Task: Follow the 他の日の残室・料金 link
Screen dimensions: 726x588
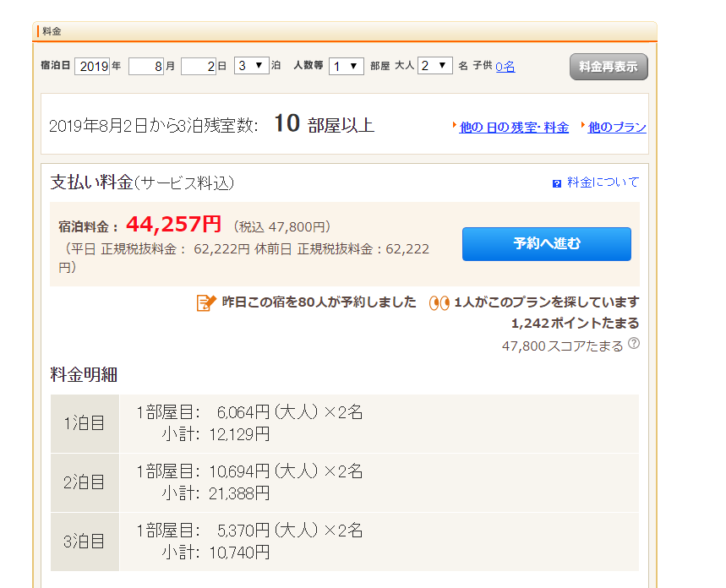Action: pos(514,128)
